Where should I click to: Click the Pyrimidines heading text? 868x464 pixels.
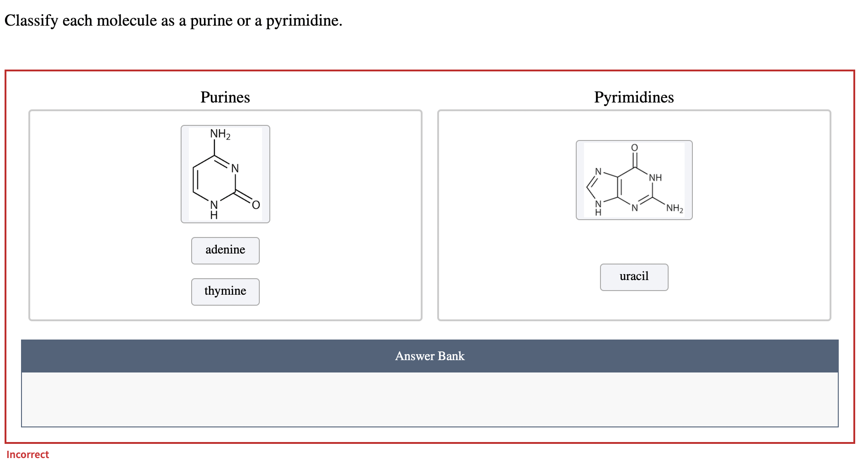[x=634, y=97]
